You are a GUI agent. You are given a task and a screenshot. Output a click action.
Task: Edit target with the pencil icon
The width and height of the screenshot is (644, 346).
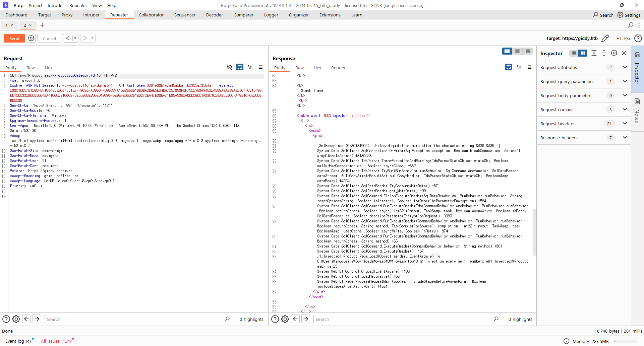605,38
